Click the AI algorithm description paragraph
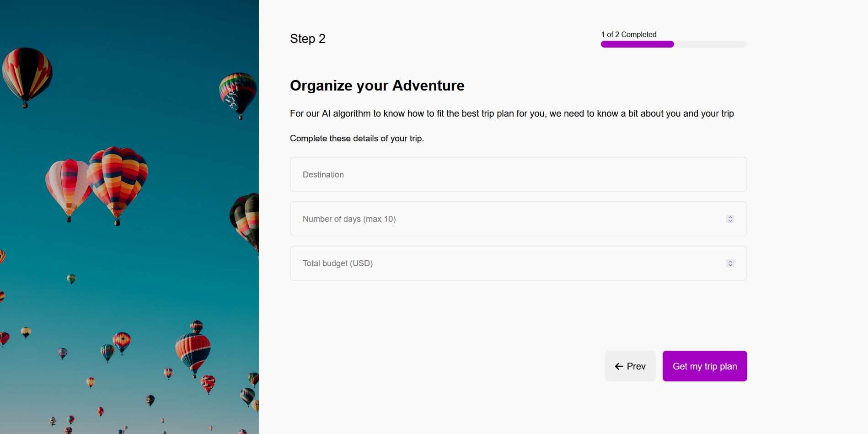This screenshot has height=434, width=868. 511,113
